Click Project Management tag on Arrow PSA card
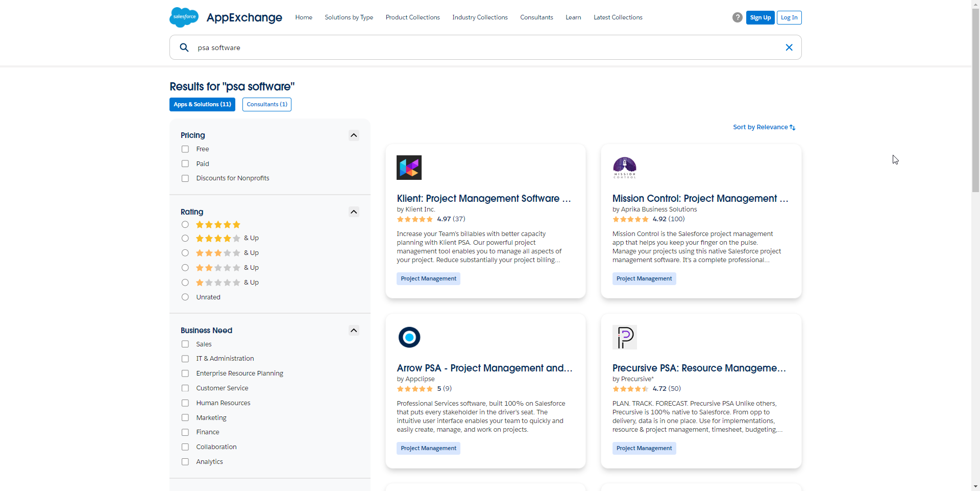This screenshot has width=980, height=491. point(429,448)
